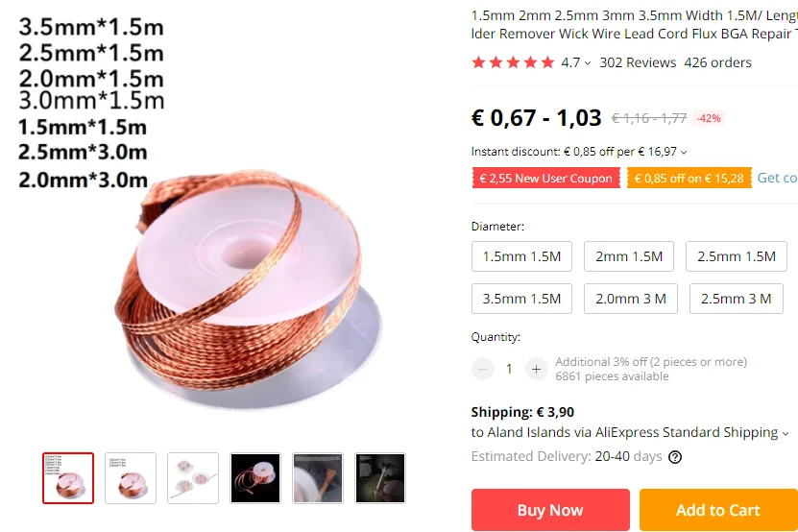Choose the 2.5mm 1.5M diameter option

pyautogui.click(x=737, y=256)
